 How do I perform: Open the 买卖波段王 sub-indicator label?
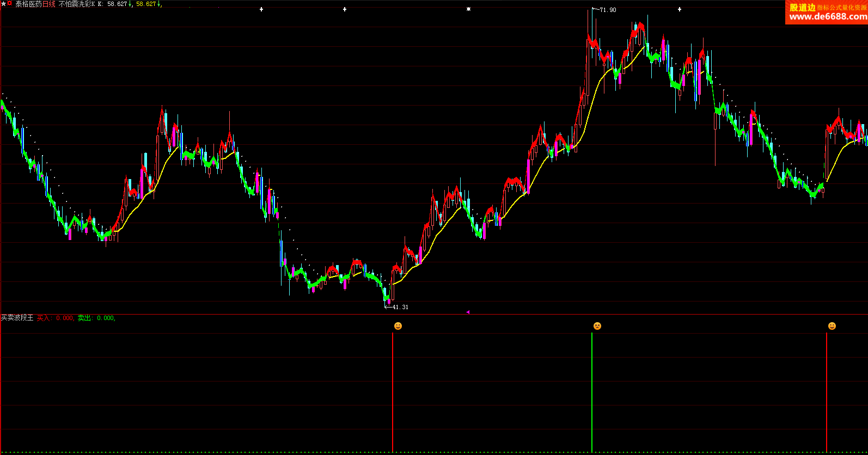point(17,318)
